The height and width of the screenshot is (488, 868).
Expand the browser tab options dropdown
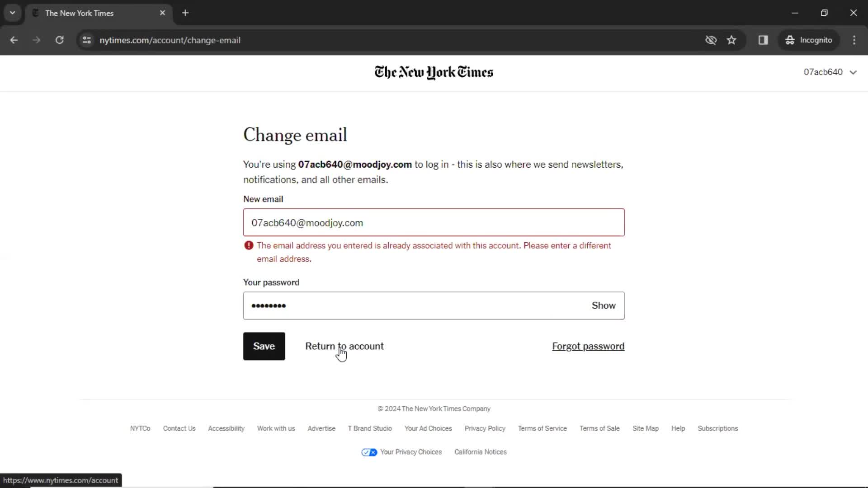coord(13,13)
